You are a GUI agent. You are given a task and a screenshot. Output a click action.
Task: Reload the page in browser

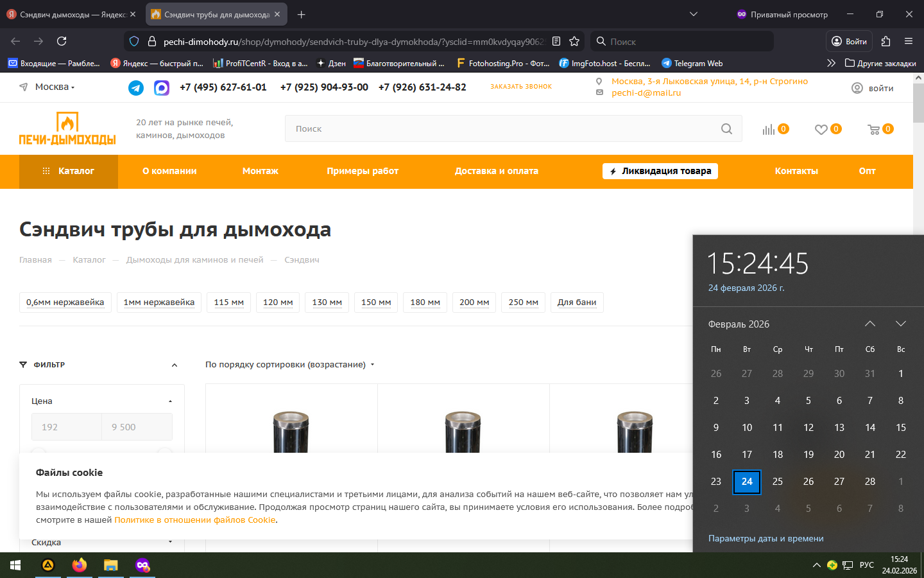(62, 41)
